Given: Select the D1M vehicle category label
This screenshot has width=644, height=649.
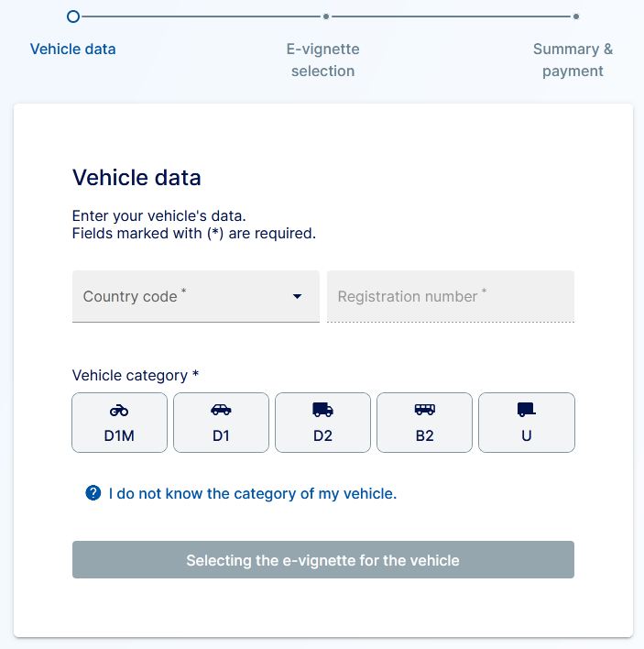Looking at the screenshot, I should (x=119, y=436).
